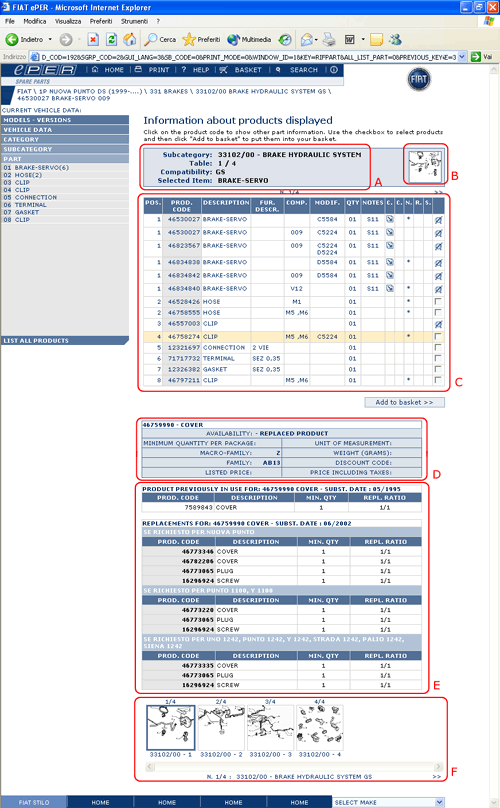Click the printer icon in IE toolbar

329,40
